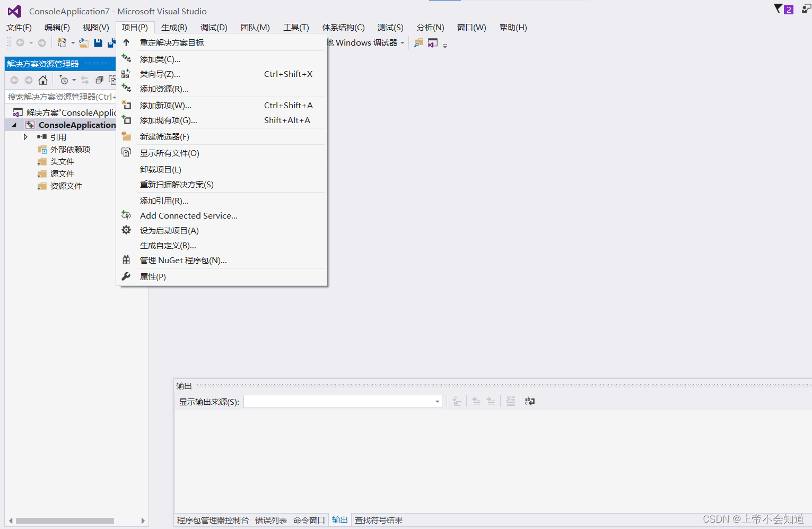Viewport: 812px width, 529px height.
Task: Switch to 程序包管理器控制台 tab
Action: 213,520
